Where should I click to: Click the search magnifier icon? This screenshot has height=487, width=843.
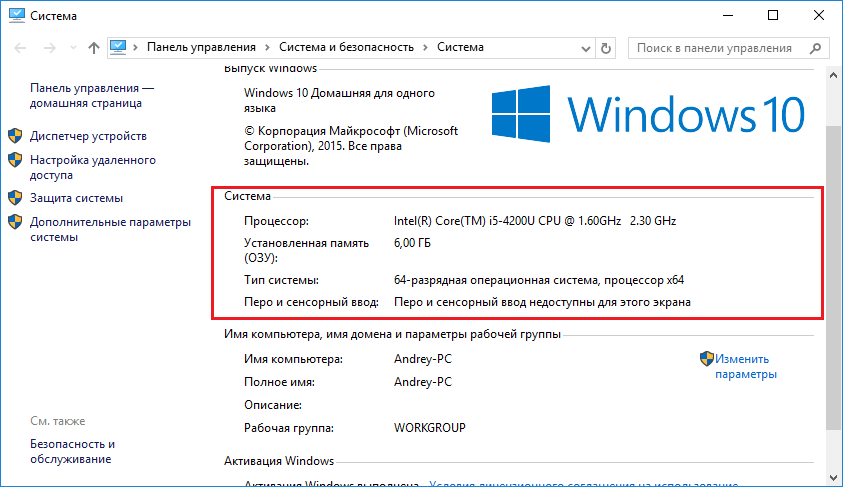tap(816, 48)
